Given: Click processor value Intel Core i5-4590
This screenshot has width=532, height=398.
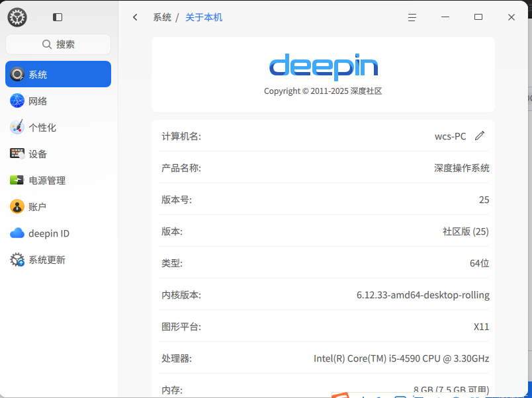Looking at the screenshot, I should coord(401,358).
